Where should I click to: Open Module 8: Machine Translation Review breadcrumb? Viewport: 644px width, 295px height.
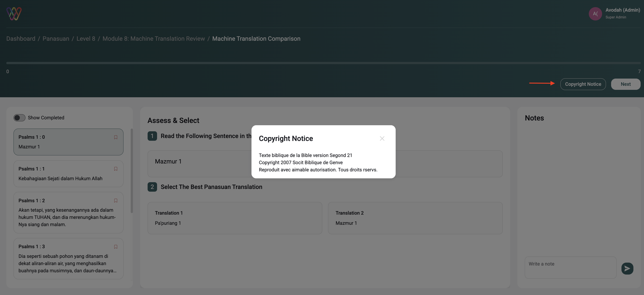[153, 39]
